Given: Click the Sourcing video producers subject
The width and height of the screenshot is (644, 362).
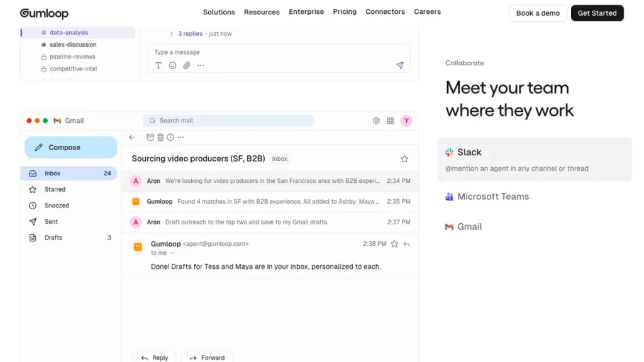Looking at the screenshot, I should click(198, 159).
